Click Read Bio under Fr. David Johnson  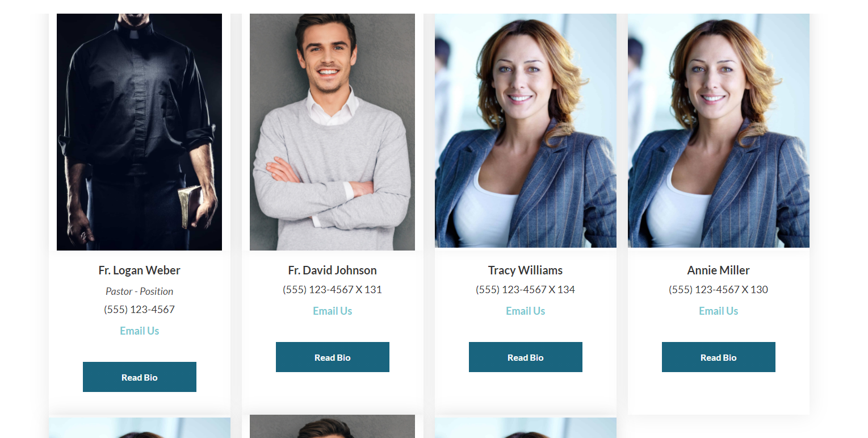(333, 357)
